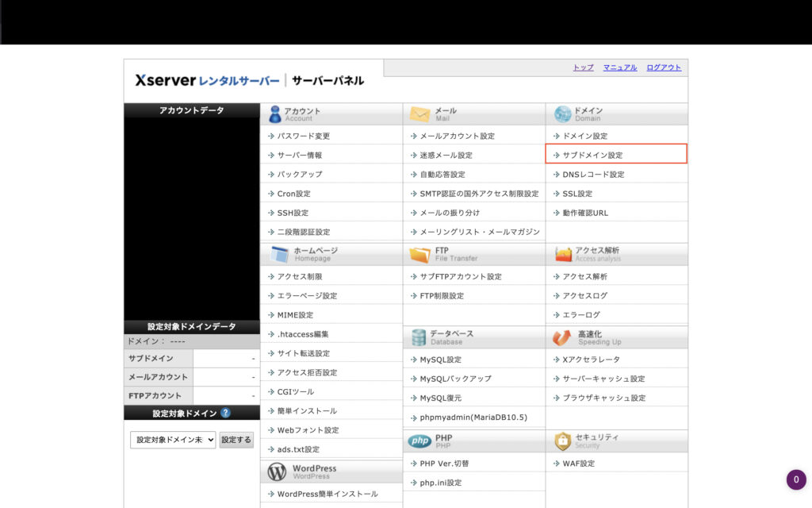Open .htaccess編集
812x508 pixels.
pyautogui.click(x=303, y=334)
